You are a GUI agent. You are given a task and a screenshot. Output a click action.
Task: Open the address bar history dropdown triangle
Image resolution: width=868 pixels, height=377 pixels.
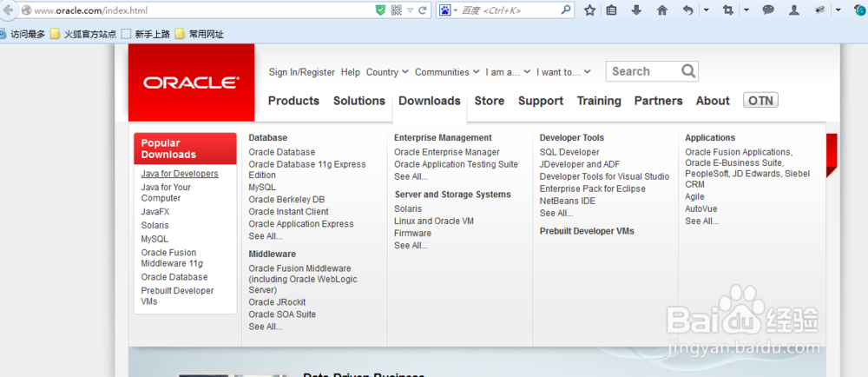point(411,10)
